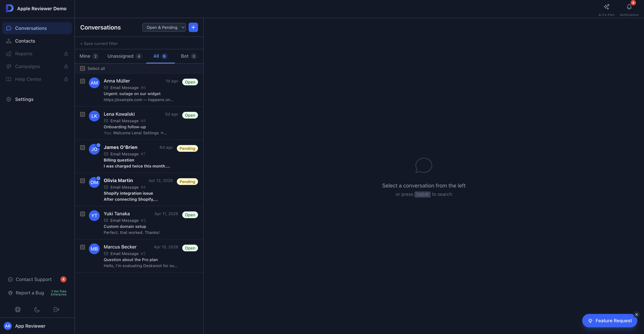The image size is (644, 334).
Task: Toggle dark mode moon icon
Action: (x=37, y=310)
